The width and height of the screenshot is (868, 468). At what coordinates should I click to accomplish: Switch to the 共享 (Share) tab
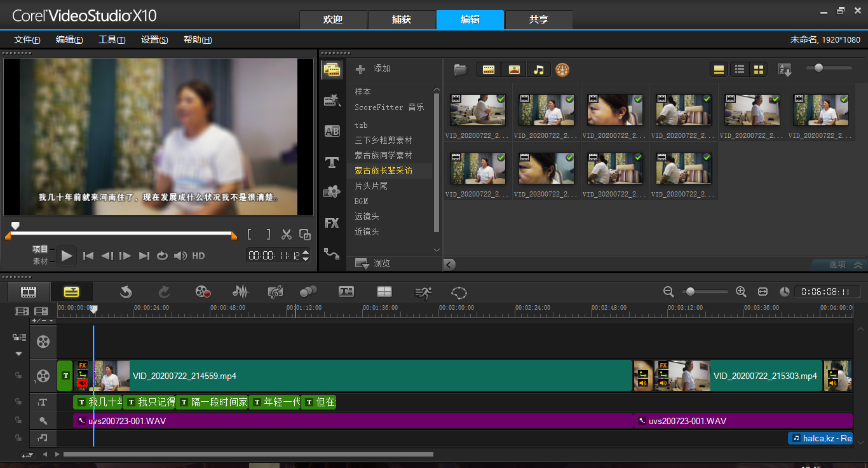tap(538, 20)
